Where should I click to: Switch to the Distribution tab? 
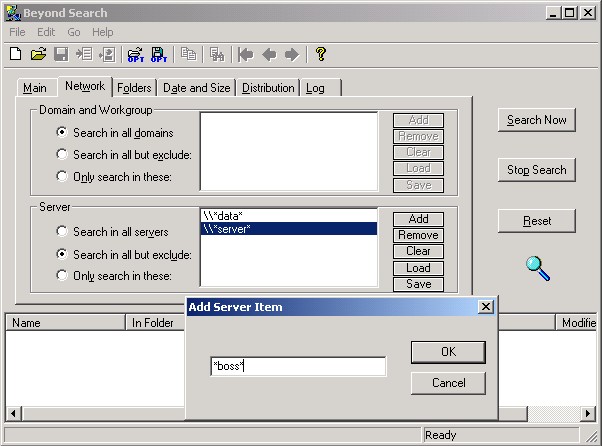tap(268, 88)
